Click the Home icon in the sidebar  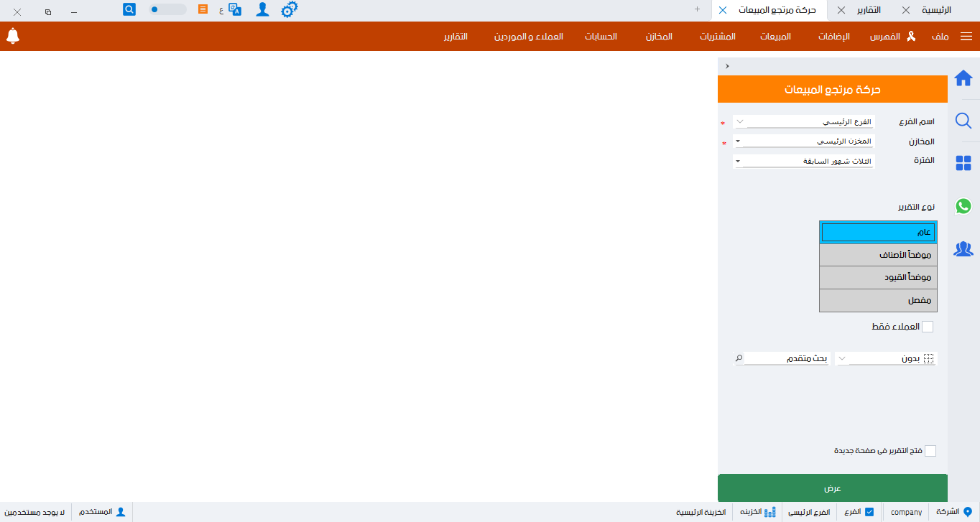click(x=963, y=78)
